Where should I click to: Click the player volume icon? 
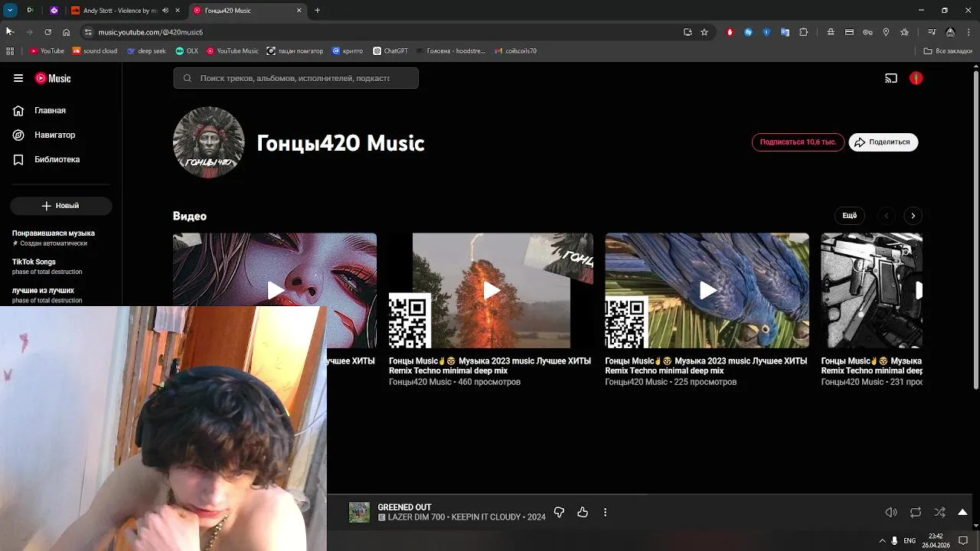[891, 512]
